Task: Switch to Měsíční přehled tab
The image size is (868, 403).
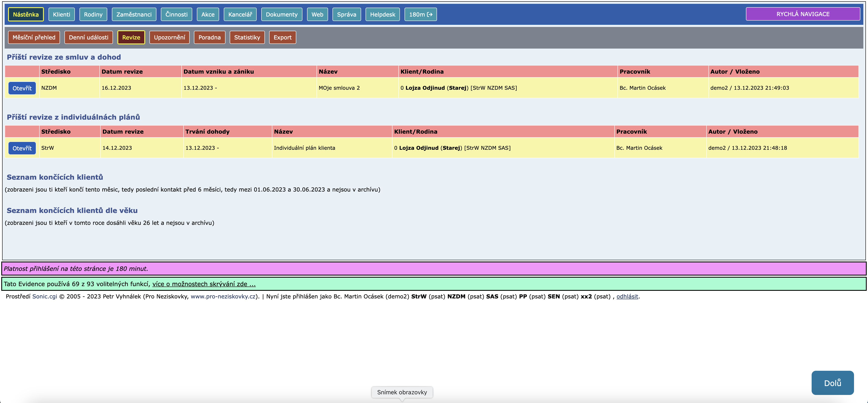Action: 34,37
